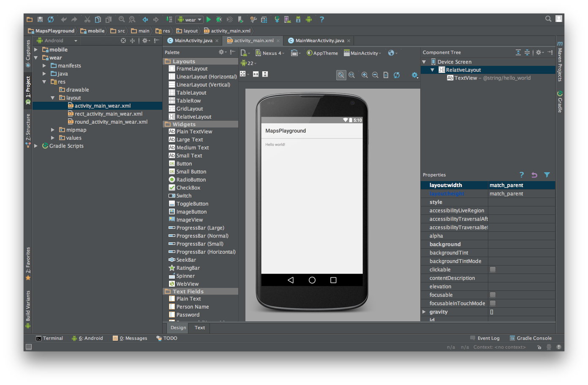
Task: Select rect_activity_main_wear.xml in the tree
Action: 109,114
